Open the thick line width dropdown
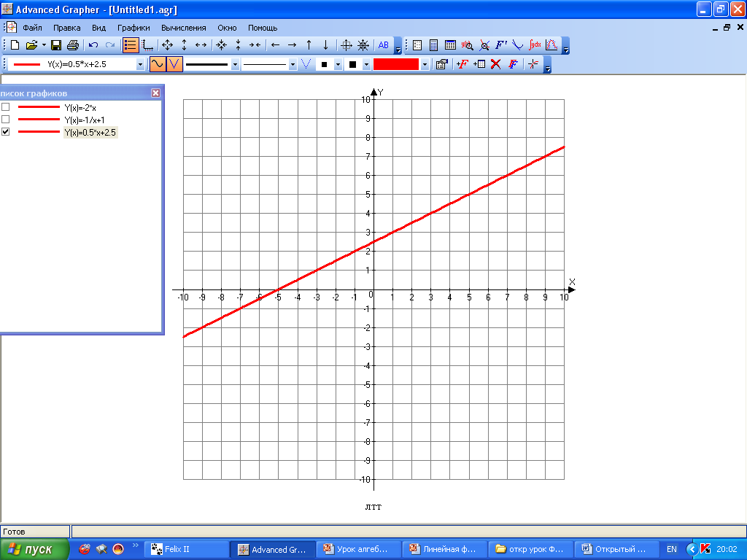Screen dimensions: 747x560 pyautogui.click(x=235, y=64)
